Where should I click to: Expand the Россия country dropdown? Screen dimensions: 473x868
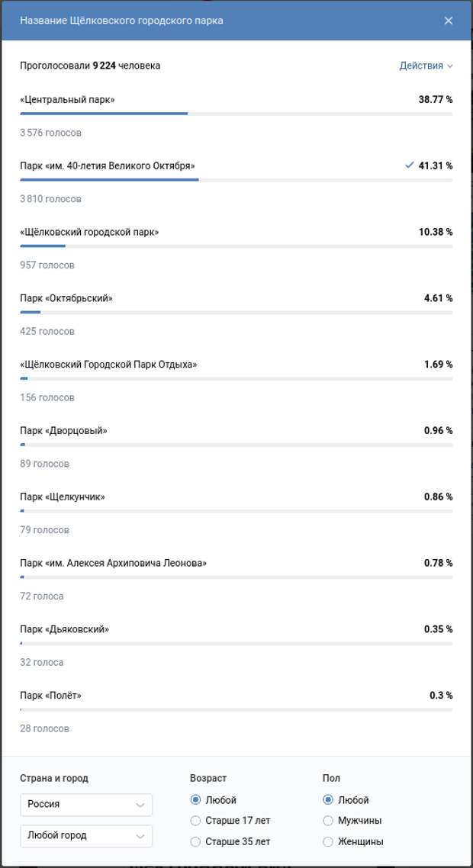pyautogui.click(x=86, y=805)
